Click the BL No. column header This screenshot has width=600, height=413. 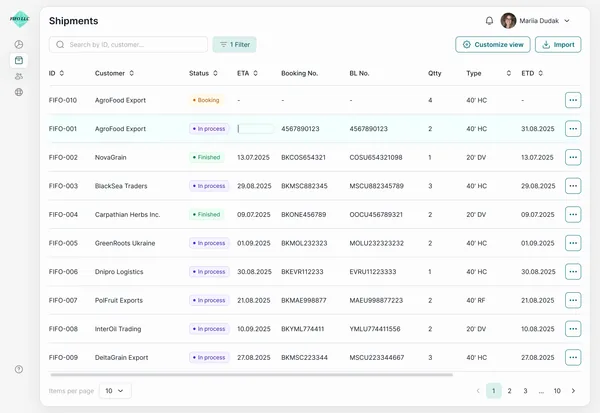359,73
